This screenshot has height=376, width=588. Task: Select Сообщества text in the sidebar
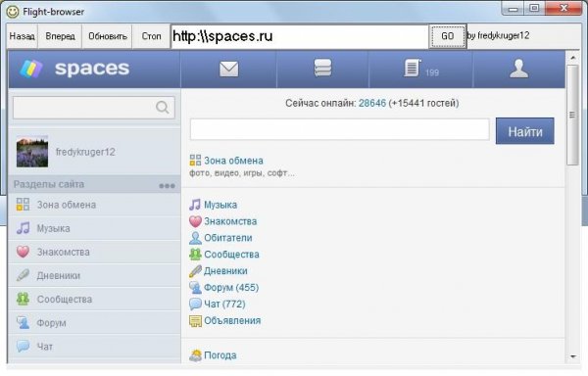coord(65,299)
